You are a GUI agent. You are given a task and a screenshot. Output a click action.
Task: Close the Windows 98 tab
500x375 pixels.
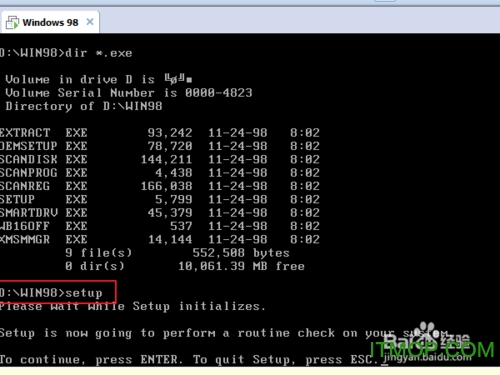[90, 22]
